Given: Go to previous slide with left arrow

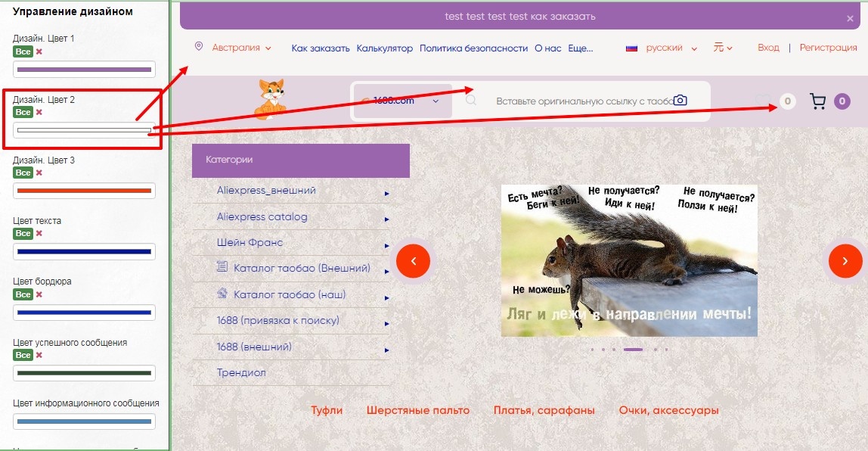Looking at the screenshot, I should click(x=413, y=261).
